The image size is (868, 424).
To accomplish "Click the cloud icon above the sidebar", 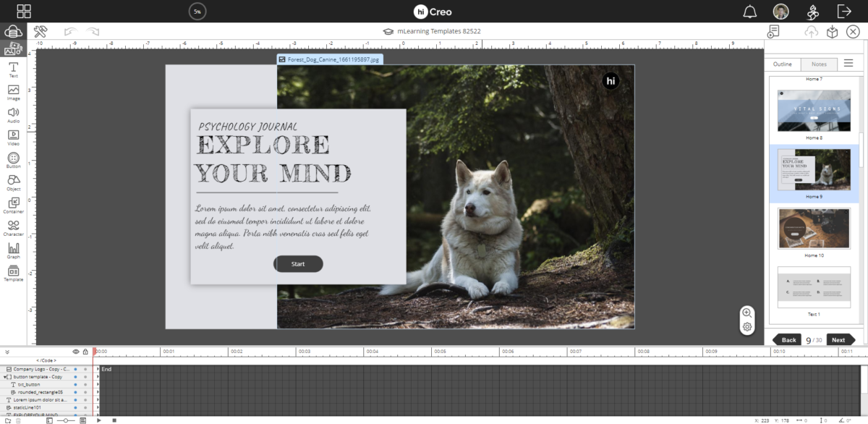I will coord(12,31).
